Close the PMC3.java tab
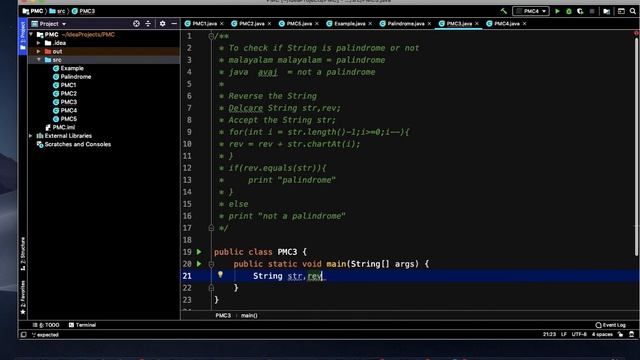Viewport: 640px width, 360px height. (477, 24)
